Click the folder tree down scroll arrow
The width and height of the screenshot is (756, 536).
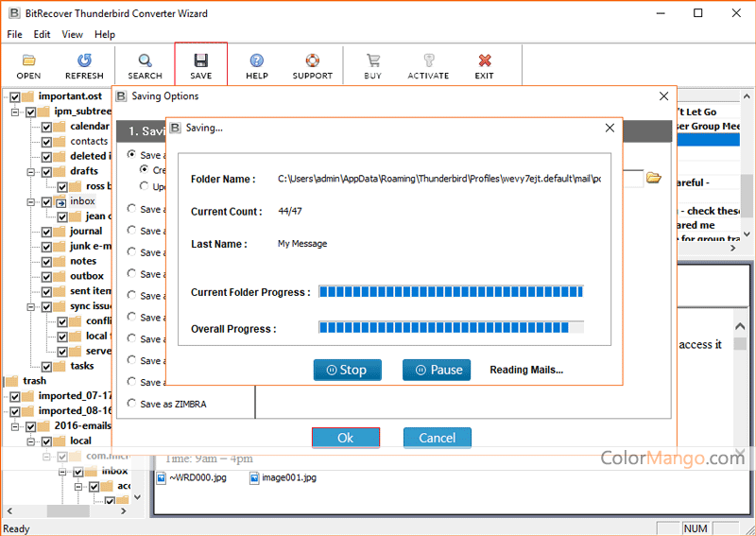click(137, 496)
